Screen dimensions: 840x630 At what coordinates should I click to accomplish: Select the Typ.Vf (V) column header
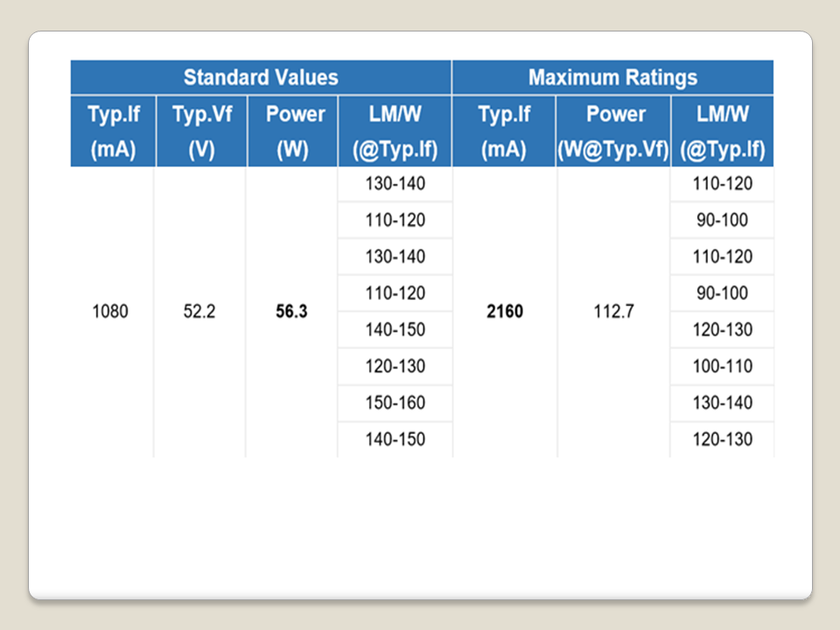201,131
